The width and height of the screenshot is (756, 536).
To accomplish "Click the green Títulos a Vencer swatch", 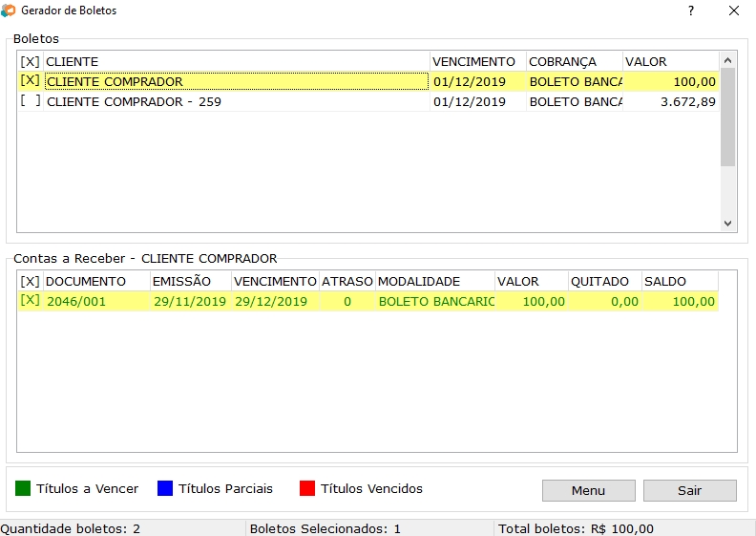I will pos(23,489).
